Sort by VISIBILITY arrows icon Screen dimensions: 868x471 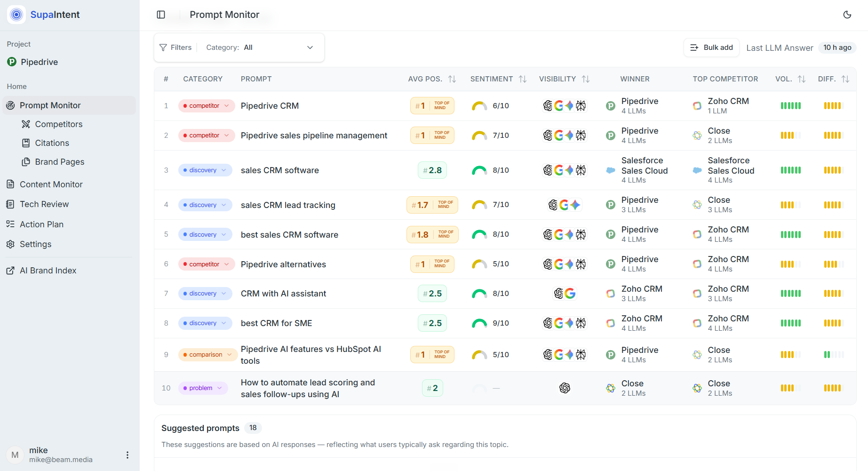(586, 79)
